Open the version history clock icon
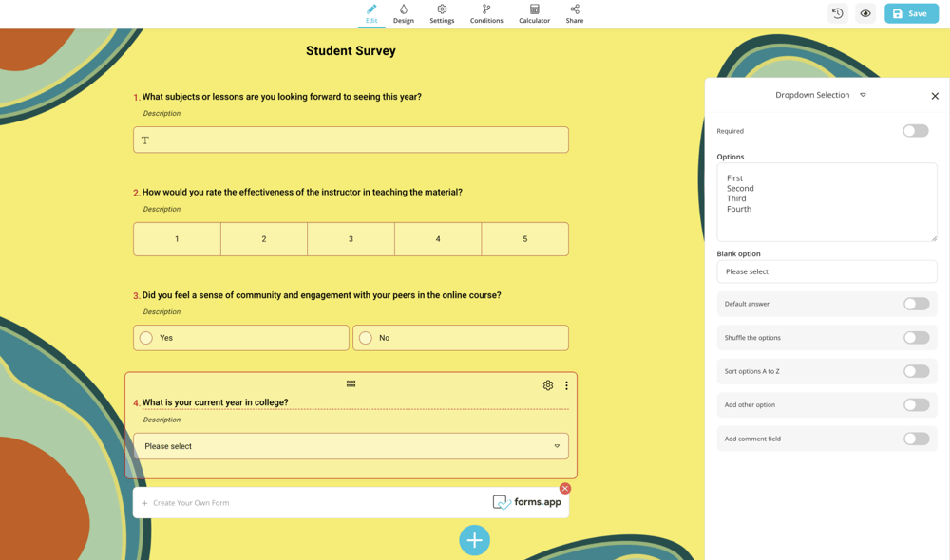This screenshot has height=560, width=950. pos(837,13)
